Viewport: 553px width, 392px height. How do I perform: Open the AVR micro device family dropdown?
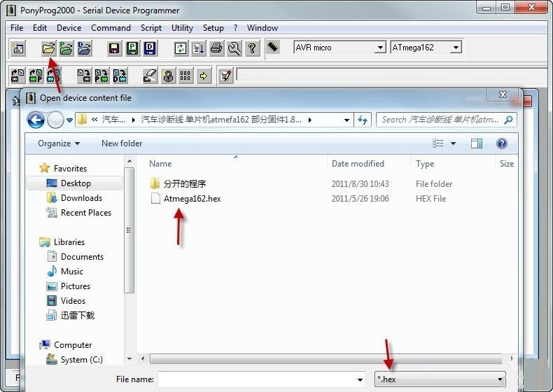pos(380,48)
